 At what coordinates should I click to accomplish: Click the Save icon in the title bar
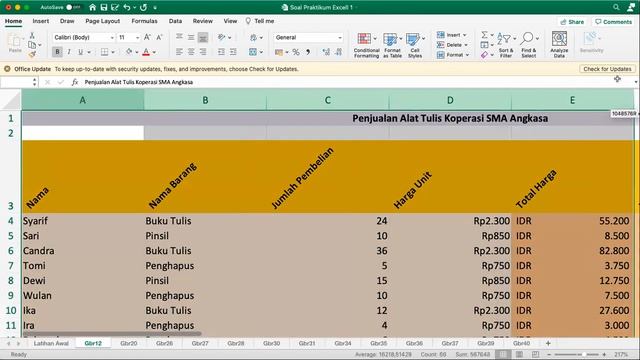tap(104, 7)
